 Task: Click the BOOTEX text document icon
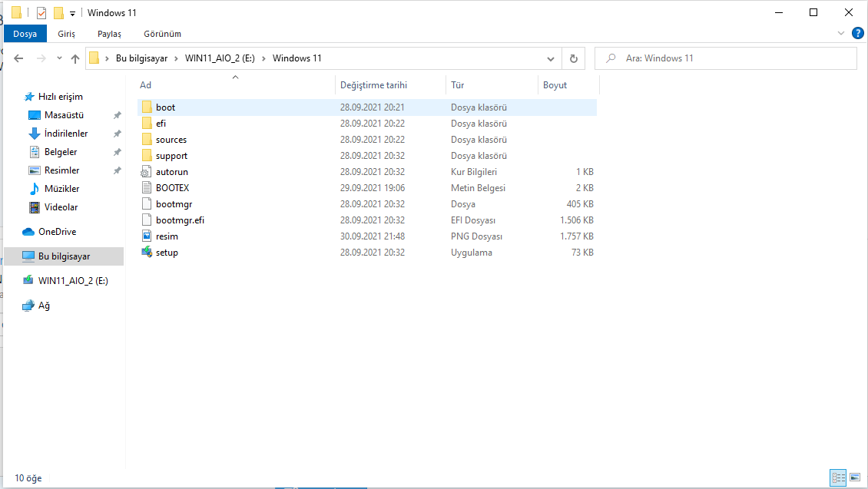coord(147,188)
